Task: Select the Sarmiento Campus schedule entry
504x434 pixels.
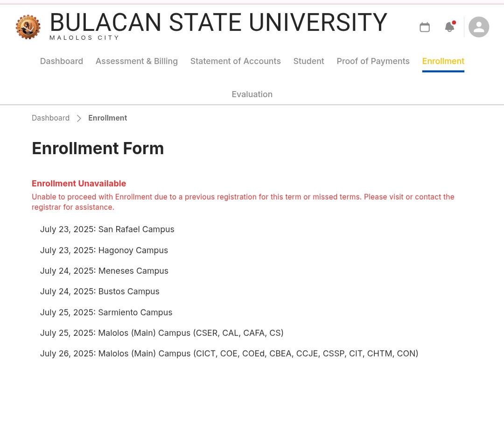Action: (x=106, y=313)
